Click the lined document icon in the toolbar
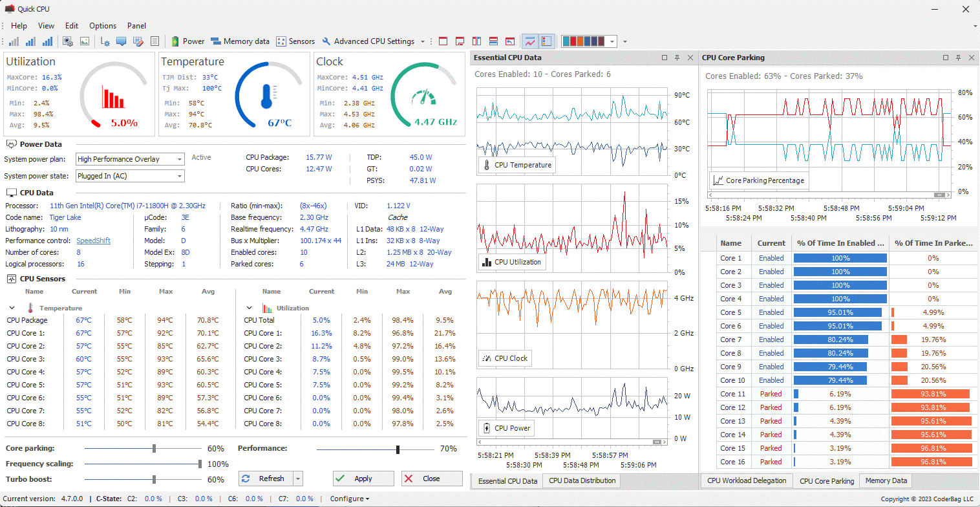This screenshot has width=980, height=507. (154, 41)
